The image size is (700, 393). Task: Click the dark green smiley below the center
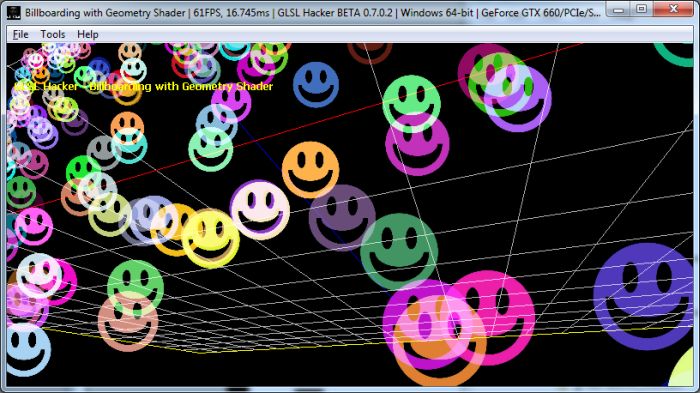[399, 251]
